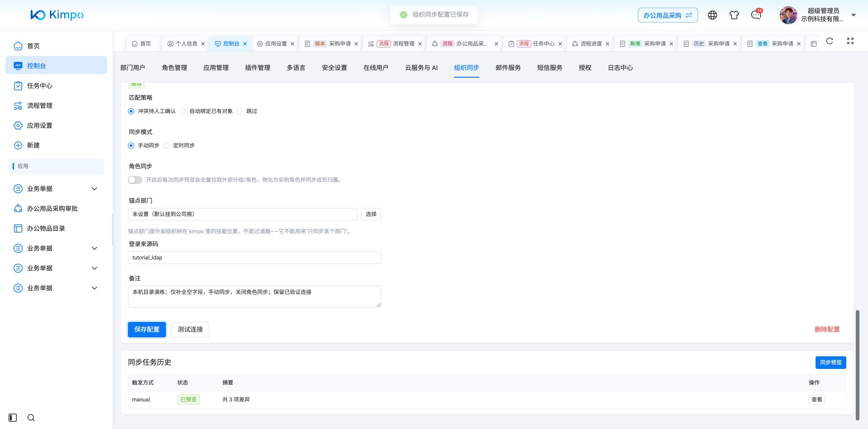
Task: Click 登录来源码 input field
Action: (x=255, y=257)
